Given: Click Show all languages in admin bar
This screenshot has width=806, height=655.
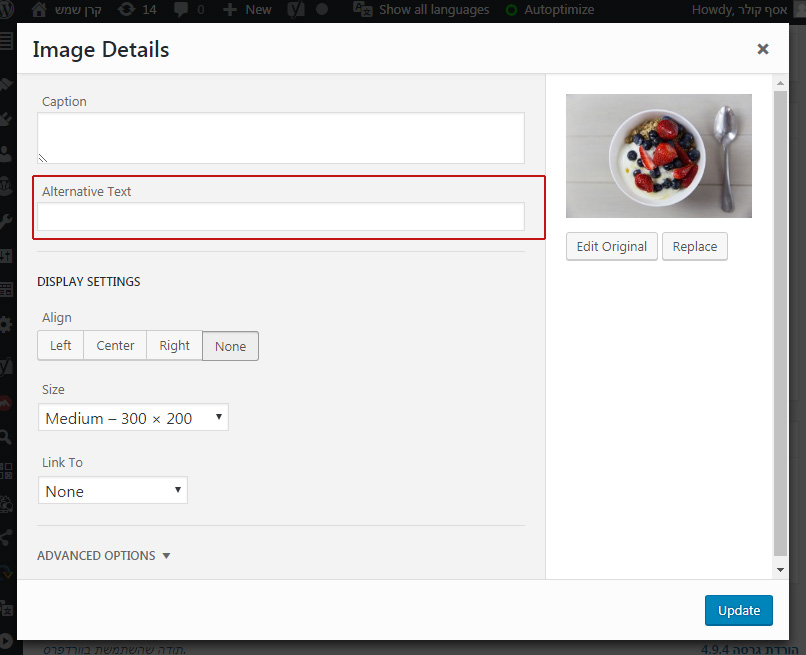Looking at the screenshot, I should click(434, 9).
